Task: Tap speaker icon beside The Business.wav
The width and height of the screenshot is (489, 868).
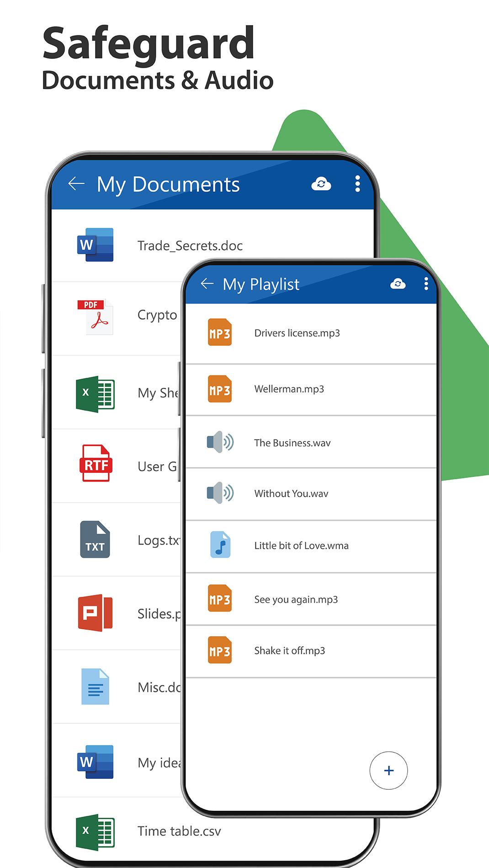Action: click(x=220, y=442)
